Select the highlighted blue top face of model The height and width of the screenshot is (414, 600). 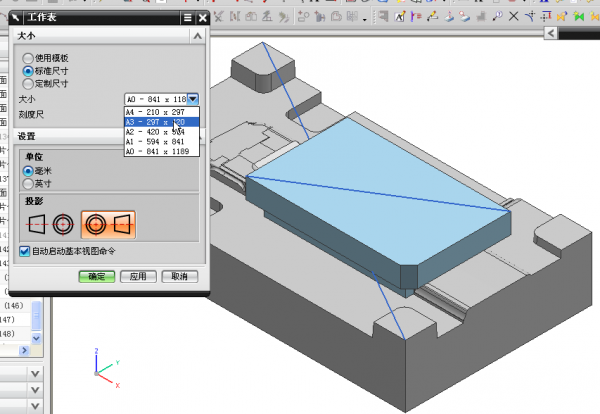click(x=379, y=191)
